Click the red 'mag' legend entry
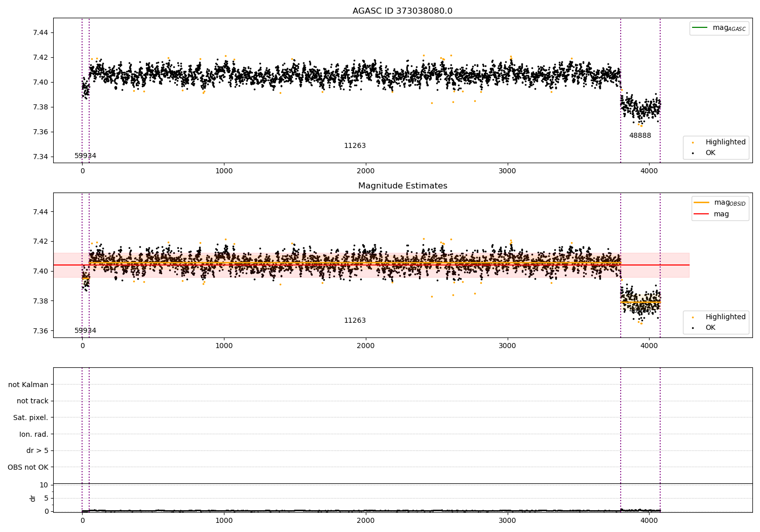Screen dimensions: 760x532 [x=712, y=214]
